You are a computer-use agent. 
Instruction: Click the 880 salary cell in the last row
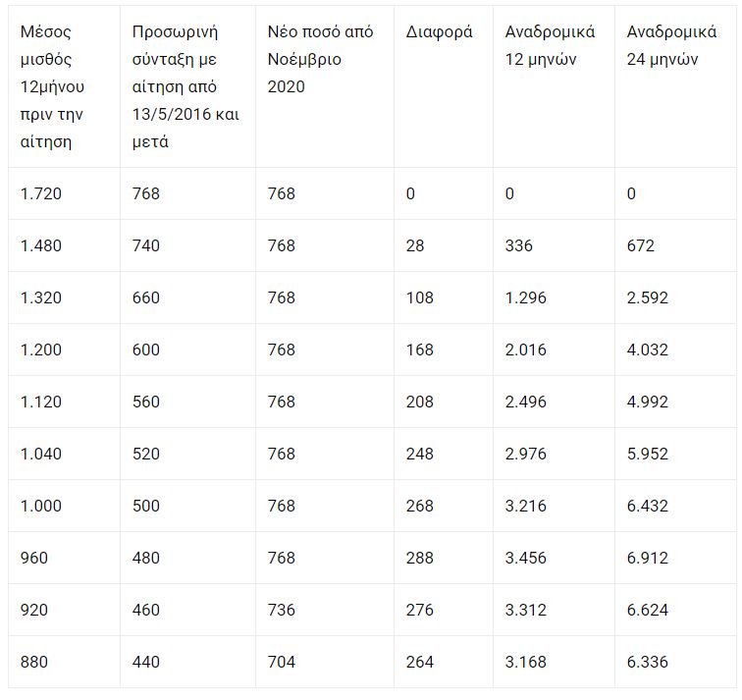pos(33,662)
